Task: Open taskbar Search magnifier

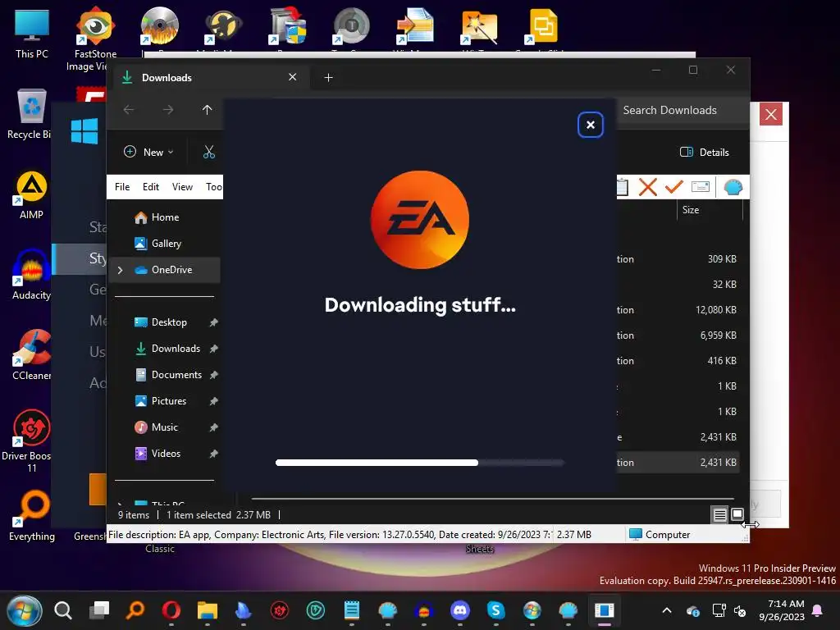Action: click(x=62, y=610)
